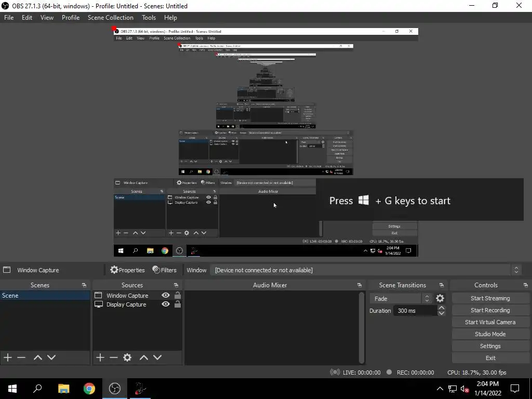Open the View menu
Screen dimensions: 532x399
click(47, 18)
